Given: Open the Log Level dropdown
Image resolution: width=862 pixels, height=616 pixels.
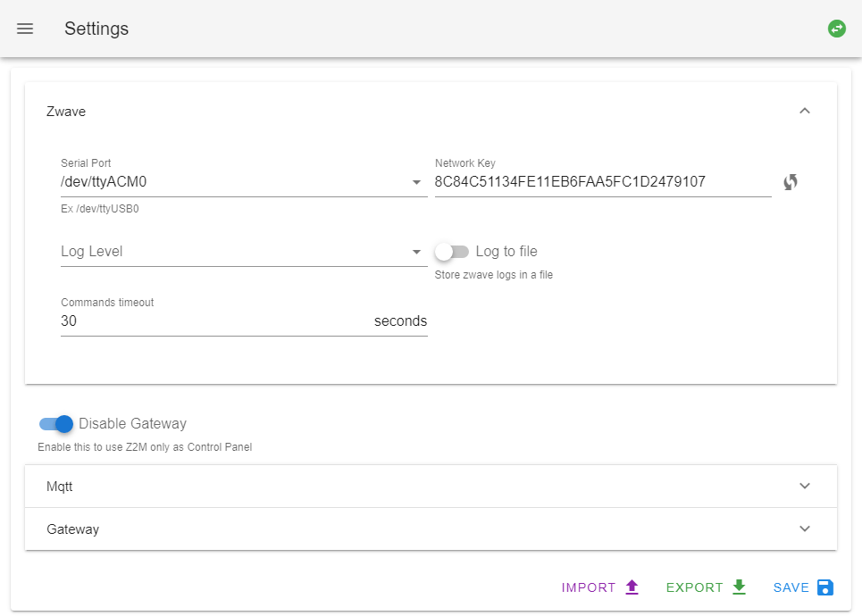Looking at the screenshot, I should pos(244,252).
